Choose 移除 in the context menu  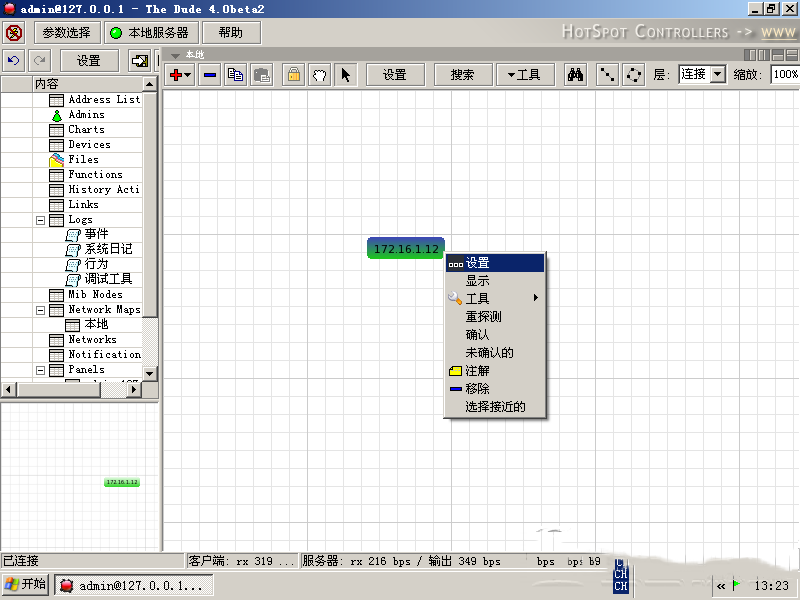[495, 389]
